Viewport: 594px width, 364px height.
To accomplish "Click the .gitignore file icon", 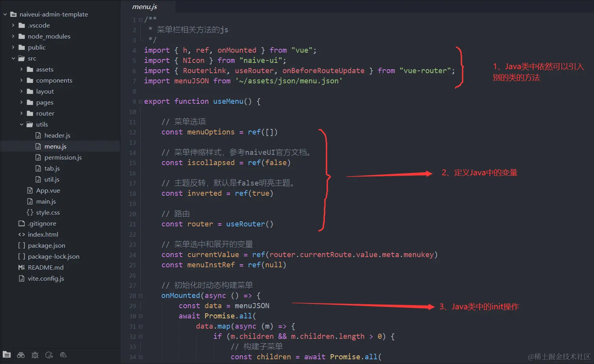I will click(22, 223).
